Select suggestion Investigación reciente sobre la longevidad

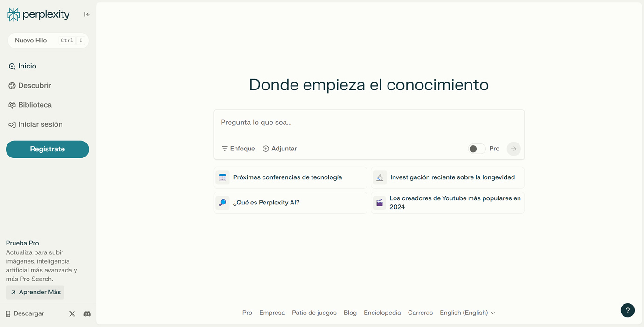[x=448, y=177]
